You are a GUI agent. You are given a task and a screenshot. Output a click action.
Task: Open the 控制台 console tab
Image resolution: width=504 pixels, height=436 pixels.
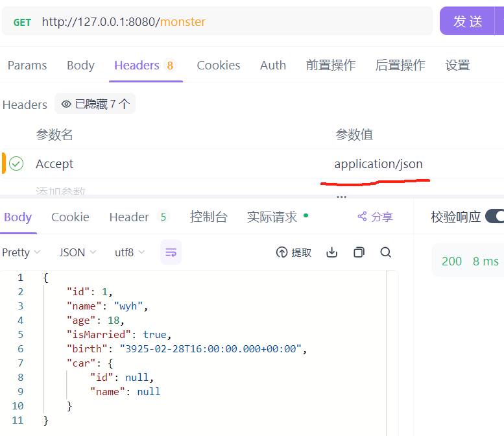[209, 217]
